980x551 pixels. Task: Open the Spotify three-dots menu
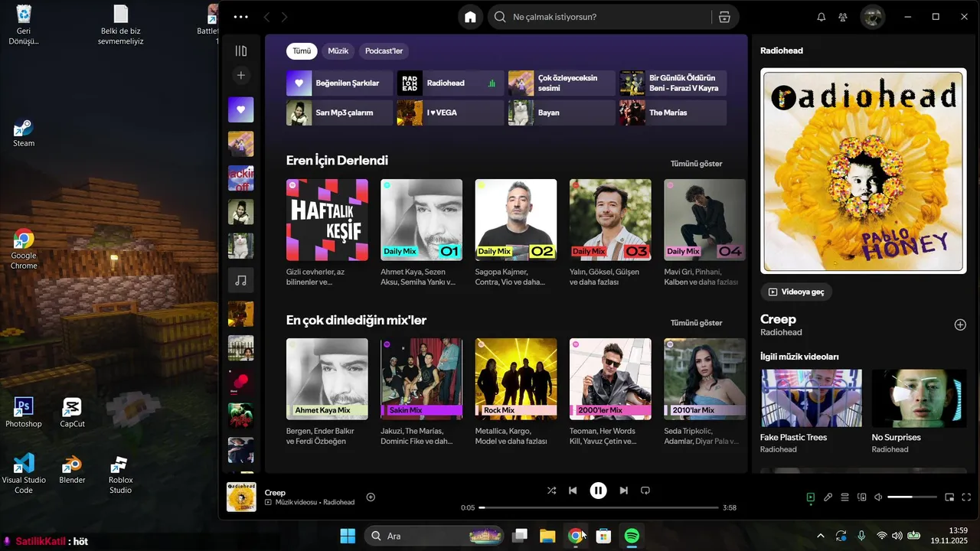click(x=241, y=17)
